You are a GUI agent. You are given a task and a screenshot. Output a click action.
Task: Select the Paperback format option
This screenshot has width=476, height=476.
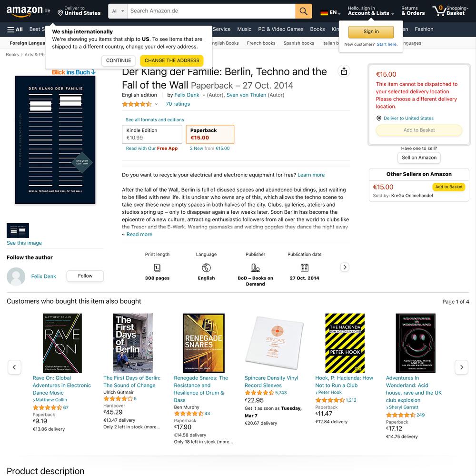coord(210,134)
